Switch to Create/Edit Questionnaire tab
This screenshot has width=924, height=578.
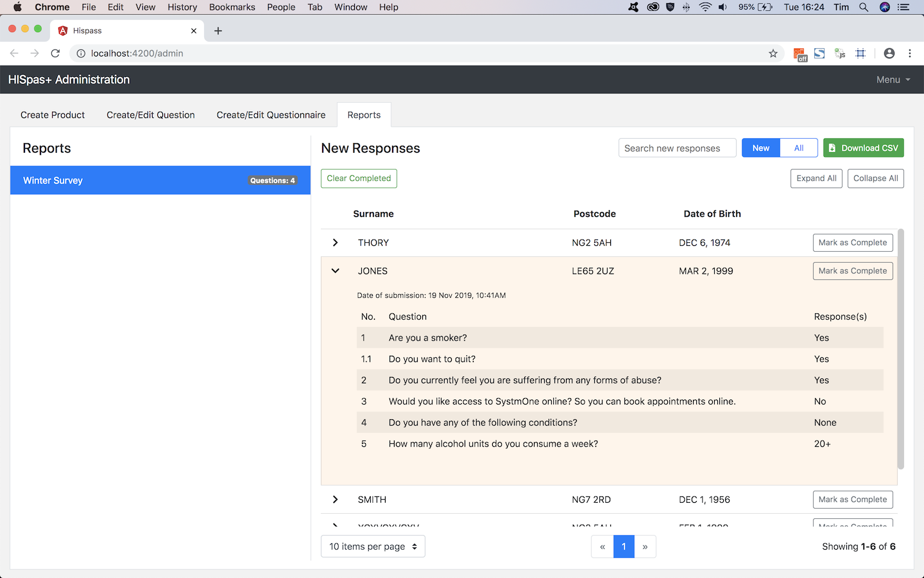(x=271, y=115)
